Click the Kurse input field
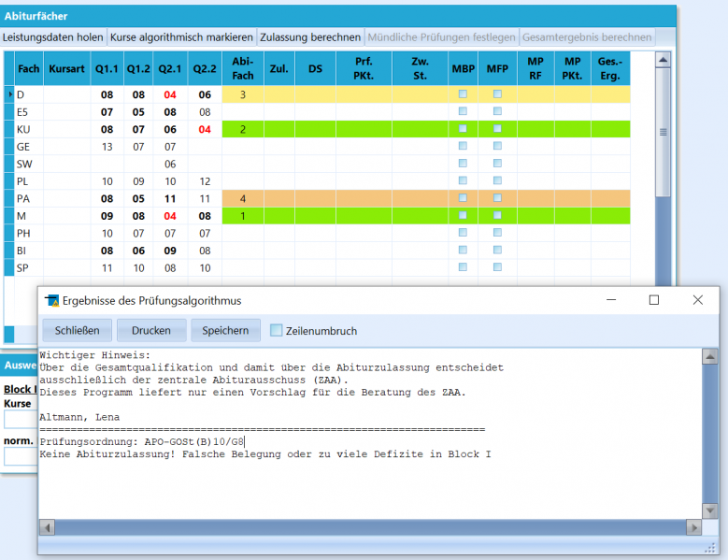This screenshot has width=728, height=560. click(21, 420)
